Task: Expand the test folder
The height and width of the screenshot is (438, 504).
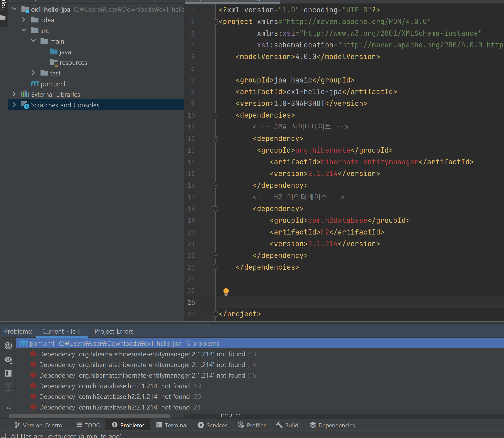Action: click(33, 73)
